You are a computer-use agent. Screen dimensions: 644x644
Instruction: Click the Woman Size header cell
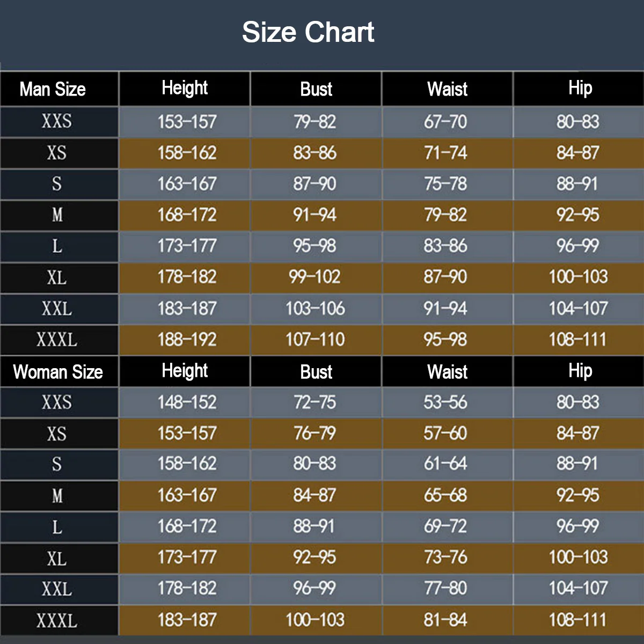pos(58,372)
